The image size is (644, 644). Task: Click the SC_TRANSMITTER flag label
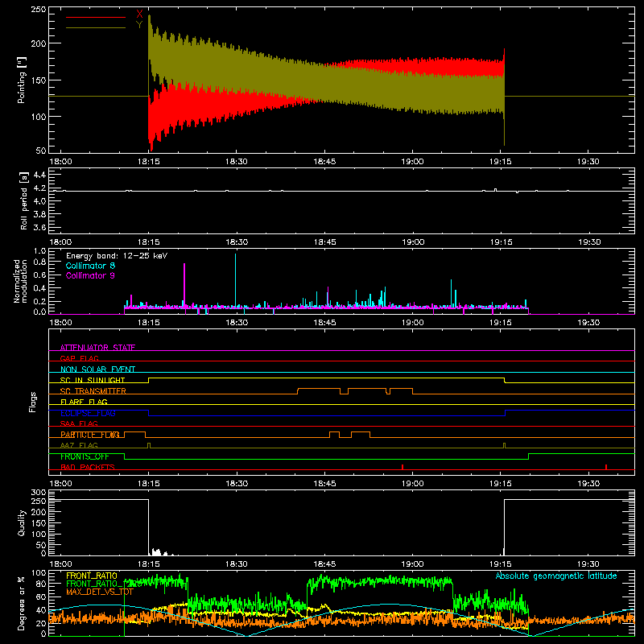[93, 391]
